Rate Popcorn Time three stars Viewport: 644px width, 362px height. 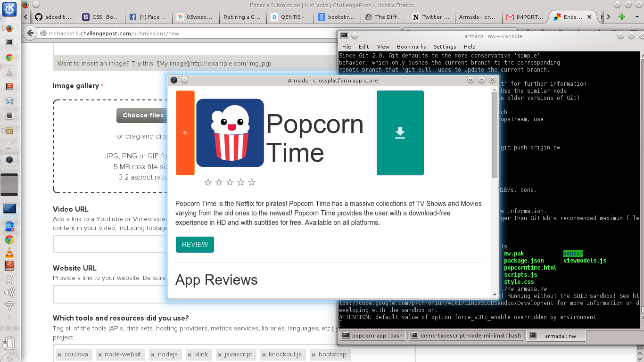[230, 182]
